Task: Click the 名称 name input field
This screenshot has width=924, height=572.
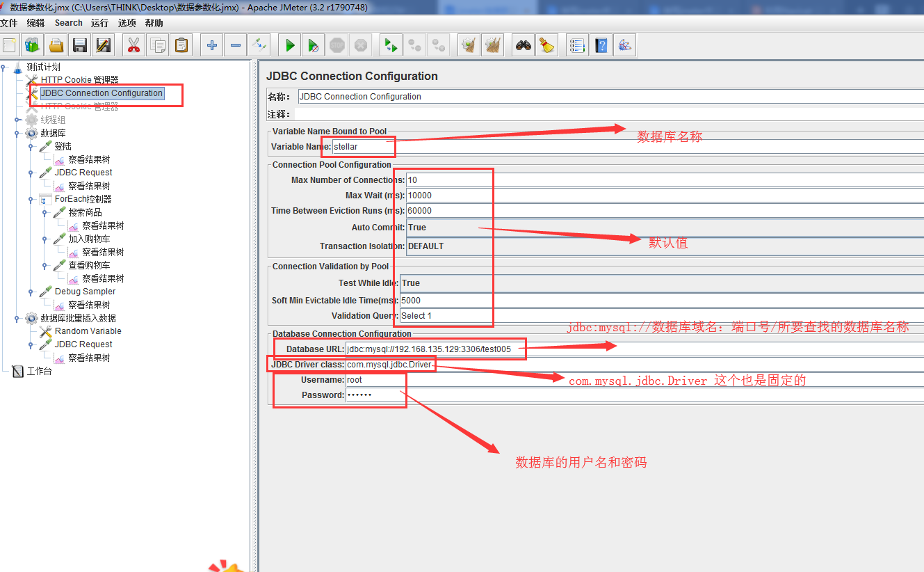Action: point(611,97)
